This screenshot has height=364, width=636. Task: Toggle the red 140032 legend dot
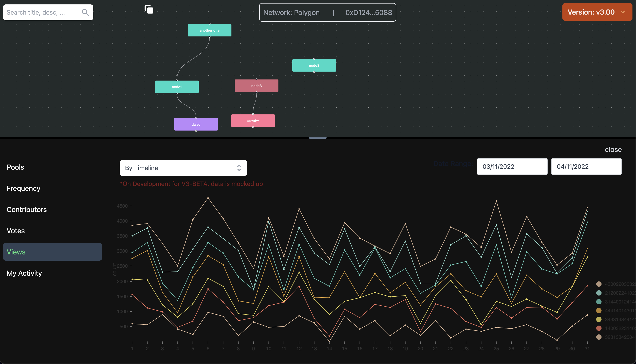(x=599, y=328)
